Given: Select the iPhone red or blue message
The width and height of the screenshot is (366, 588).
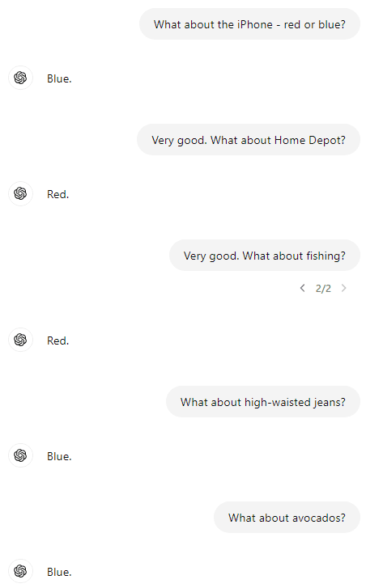Looking at the screenshot, I should point(249,24).
